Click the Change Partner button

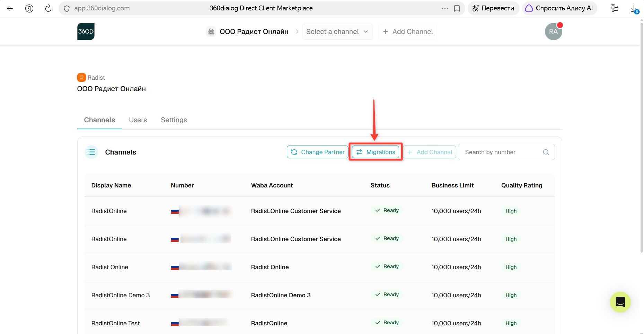tap(318, 152)
